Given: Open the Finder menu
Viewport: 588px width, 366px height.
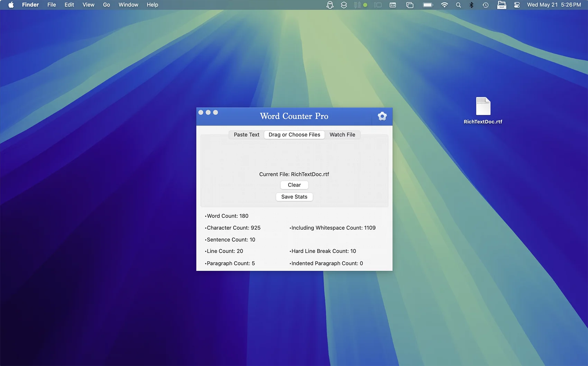Looking at the screenshot, I should (x=30, y=5).
